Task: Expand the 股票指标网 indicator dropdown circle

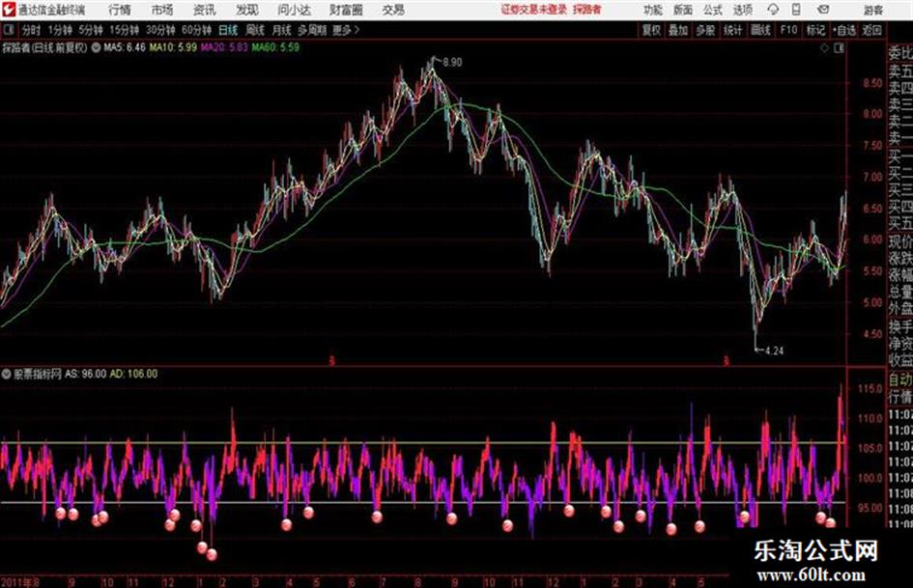Action: pos(7,374)
